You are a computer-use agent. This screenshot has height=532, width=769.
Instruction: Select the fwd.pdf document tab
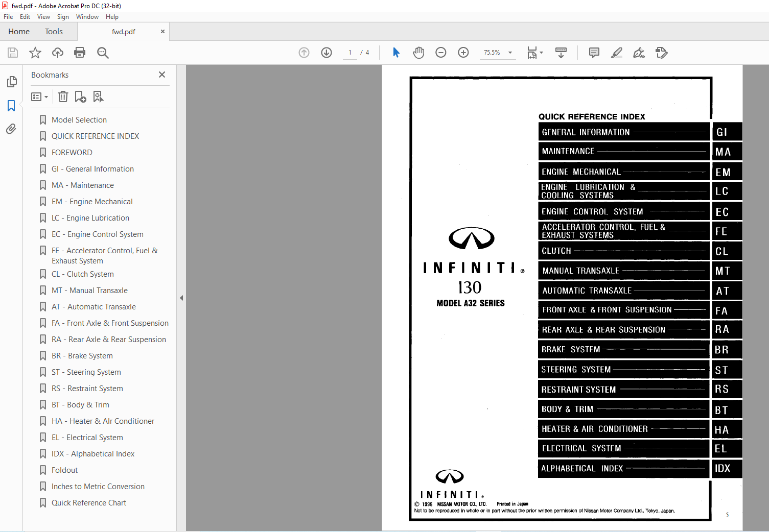(x=123, y=32)
